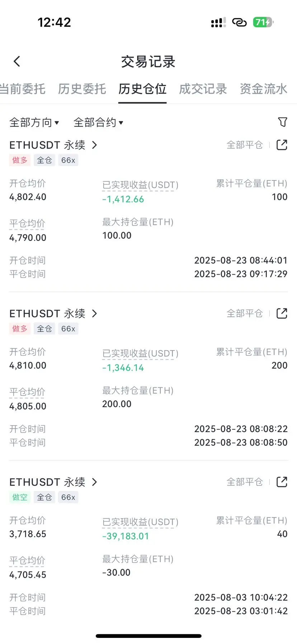Tap the cellular signal indicator
This screenshot has height=644, width=297.
point(218,23)
